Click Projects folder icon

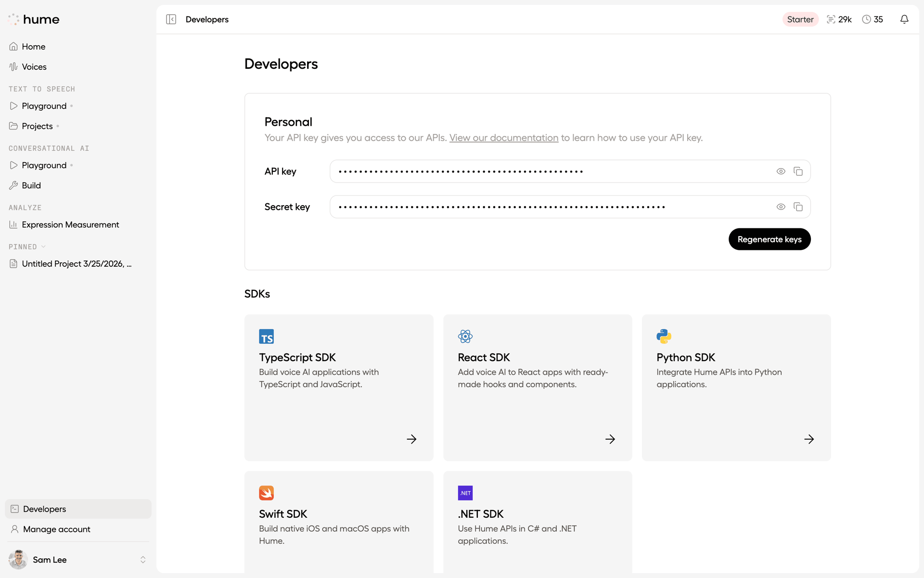click(x=13, y=126)
